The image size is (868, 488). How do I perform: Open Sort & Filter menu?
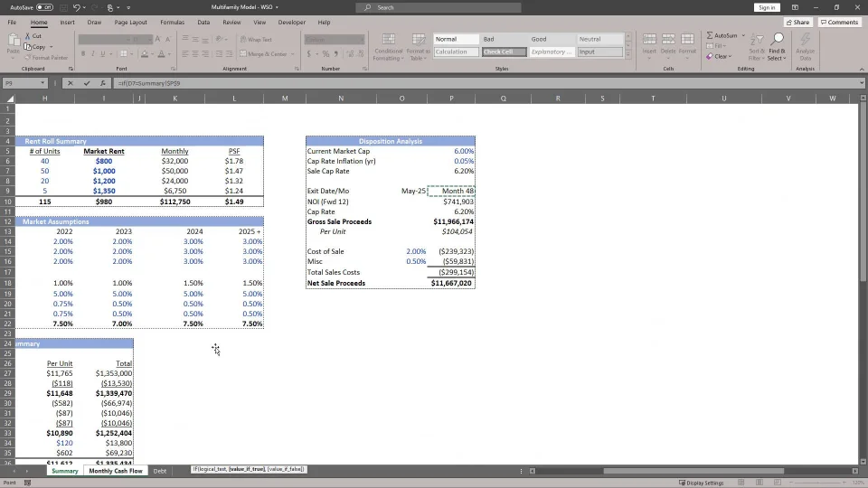click(756, 46)
